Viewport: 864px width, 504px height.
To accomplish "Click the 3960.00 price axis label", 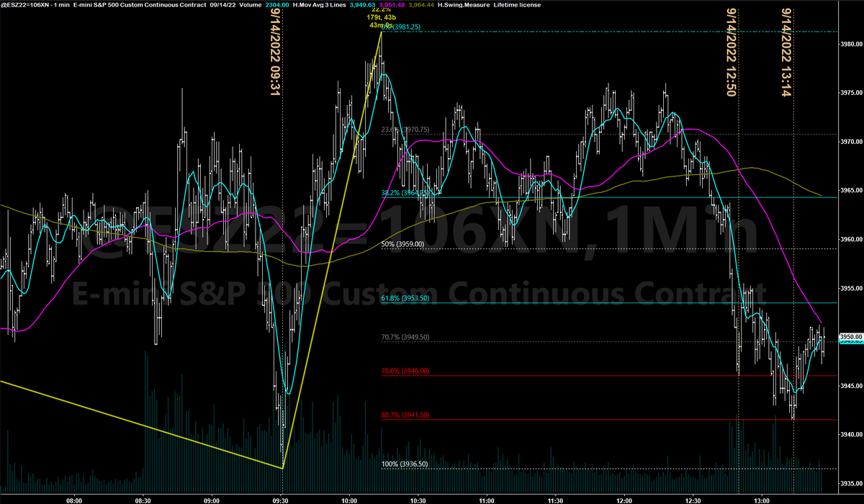I will click(x=851, y=239).
